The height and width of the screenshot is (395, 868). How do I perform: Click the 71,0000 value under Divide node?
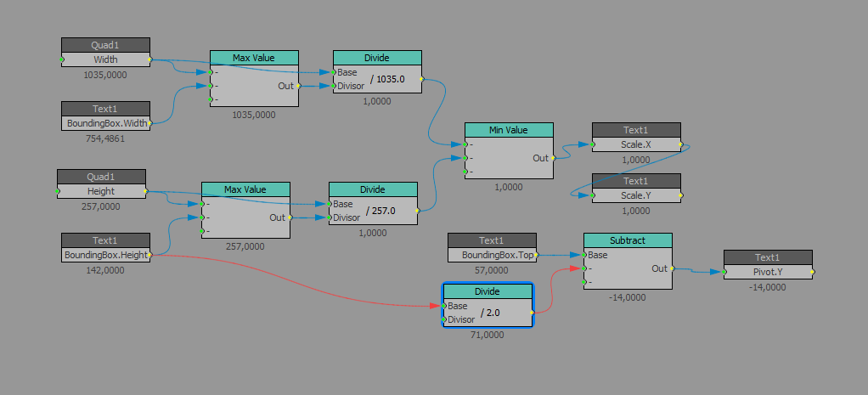click(x=488, y=335)
